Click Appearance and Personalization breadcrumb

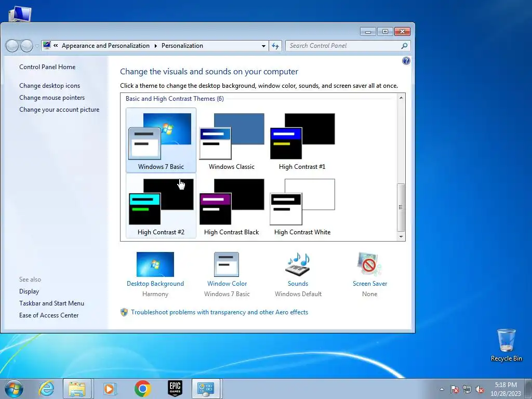pos(105,46)
